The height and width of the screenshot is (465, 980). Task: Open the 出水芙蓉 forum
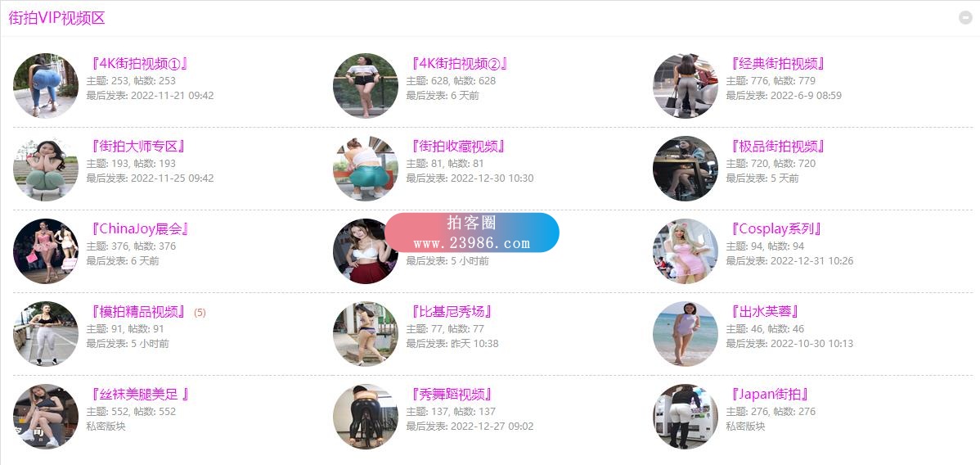tap(765, 312)
